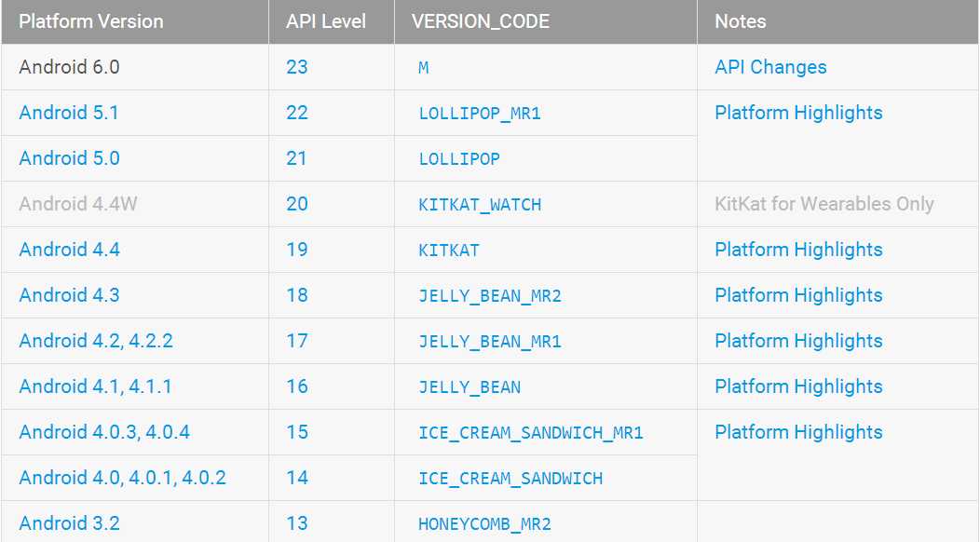Open Platform Highlights for Android 4.4

click(798, 250)
